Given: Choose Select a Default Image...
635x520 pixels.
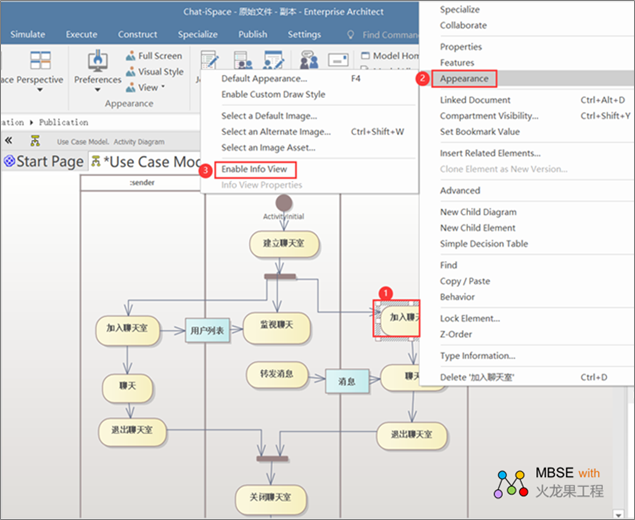Looking at the screenshot, I should point(269,116).
